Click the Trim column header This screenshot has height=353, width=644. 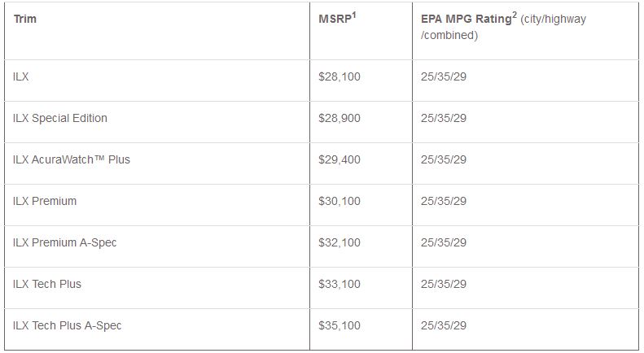(x=25, y=19)
